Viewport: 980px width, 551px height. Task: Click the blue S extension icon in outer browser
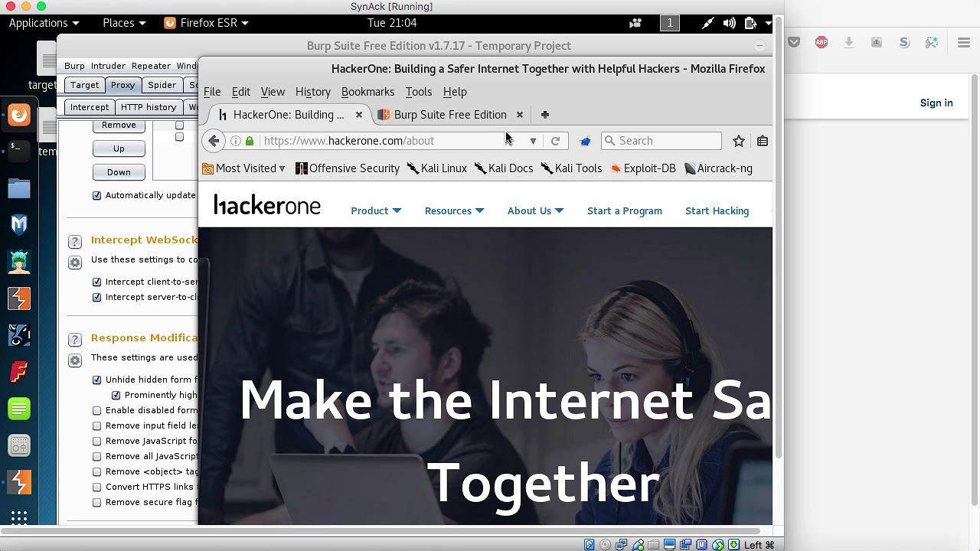904,43
